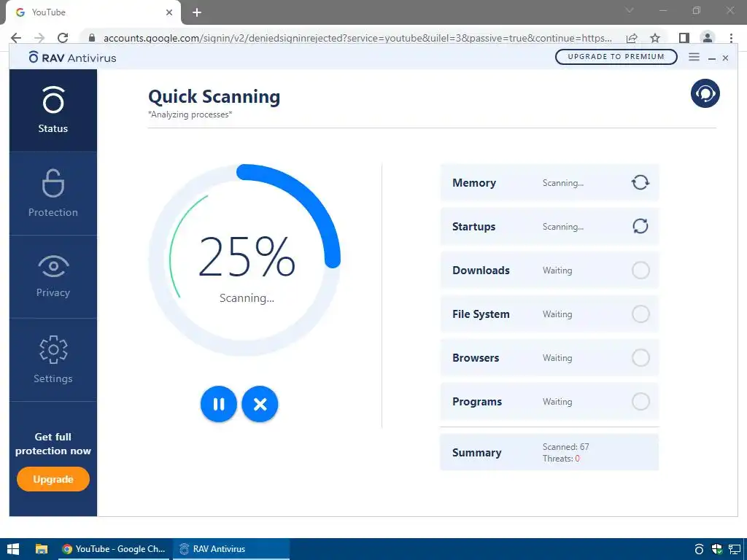Click the 'Analyzing processes' status text
The width and height of the screenshot is (747, 560).
(190, 114)
